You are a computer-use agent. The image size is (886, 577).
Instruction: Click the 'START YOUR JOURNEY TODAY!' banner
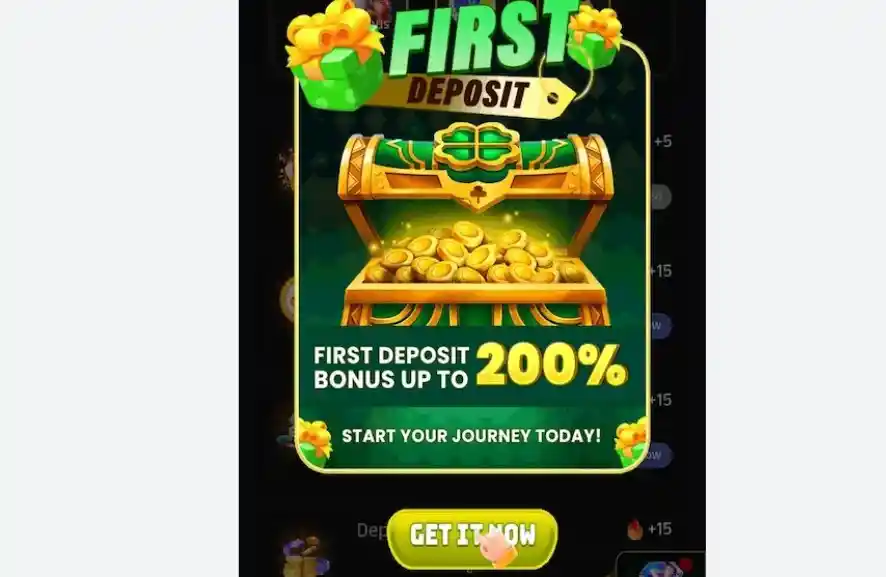[x=472, y=436]
